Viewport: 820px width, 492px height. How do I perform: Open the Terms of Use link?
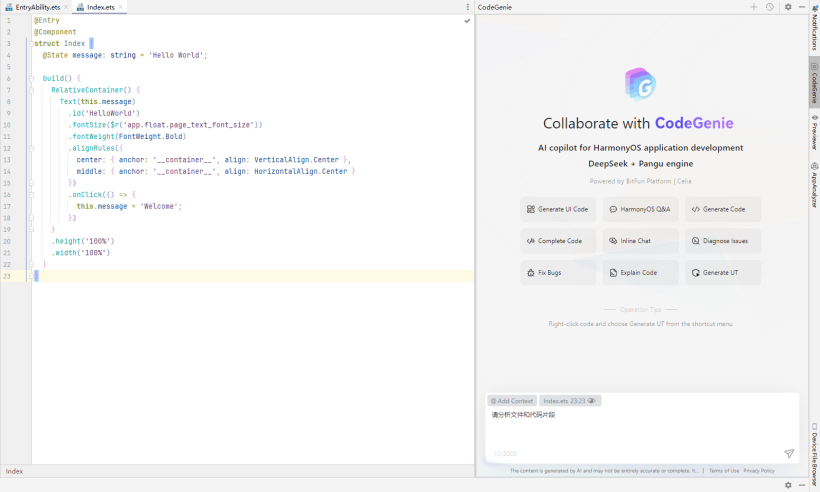(723, 470)
